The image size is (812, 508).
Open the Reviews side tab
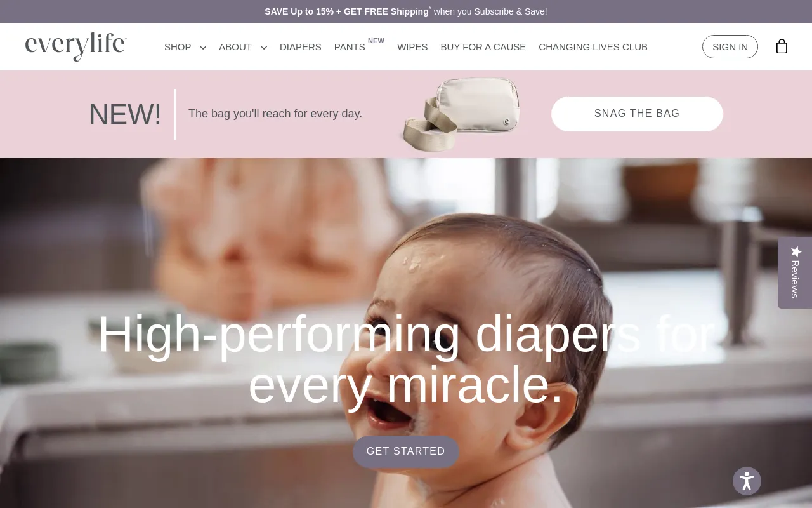pos(795,273)
